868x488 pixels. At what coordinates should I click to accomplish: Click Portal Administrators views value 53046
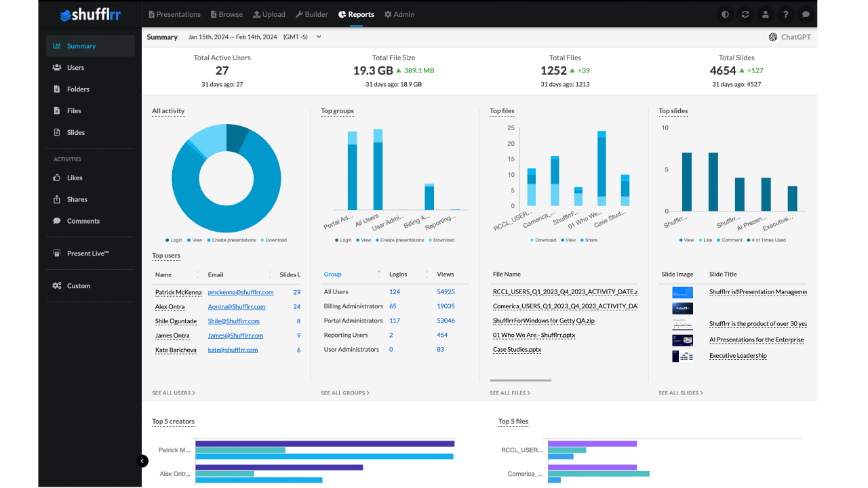click(x=446, y=321)
